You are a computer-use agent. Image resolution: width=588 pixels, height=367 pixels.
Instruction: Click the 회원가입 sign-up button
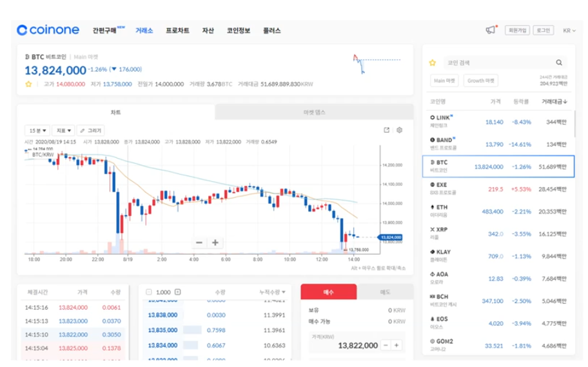tap(517, 30)
